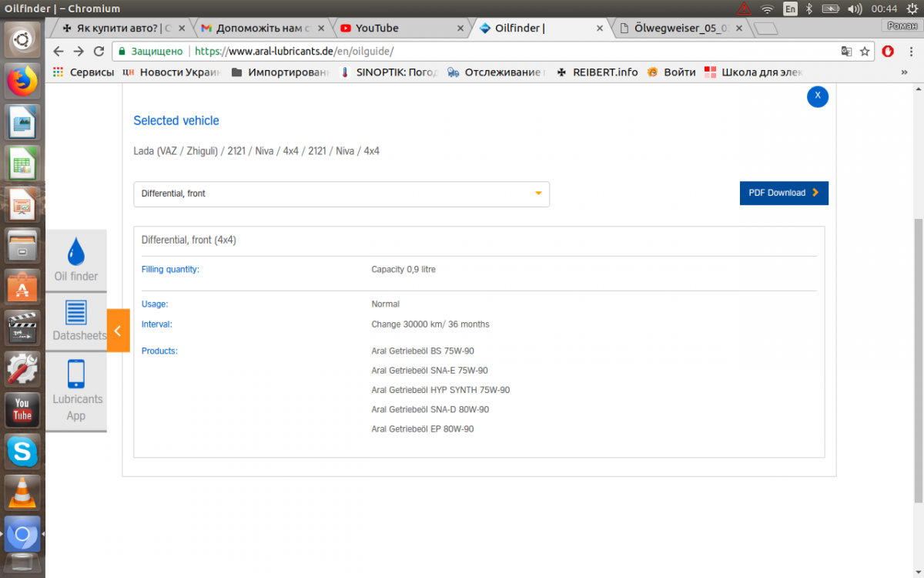Screen dimensions: 924x578
Task: Select 'Aral Getriebeöl SNA-D 80W-90' product text
Action: (430, 409)
